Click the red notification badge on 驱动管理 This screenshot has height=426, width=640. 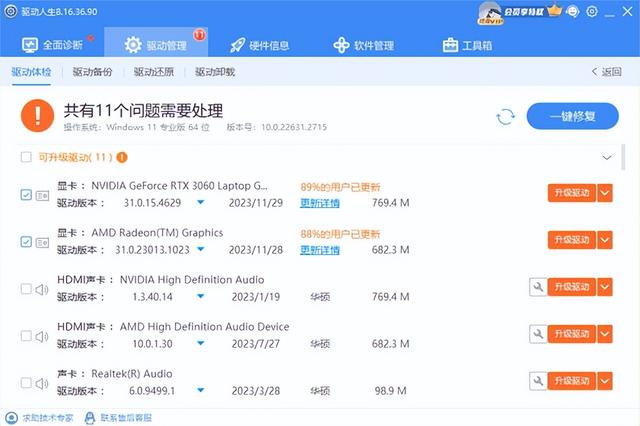pos(199,35)
